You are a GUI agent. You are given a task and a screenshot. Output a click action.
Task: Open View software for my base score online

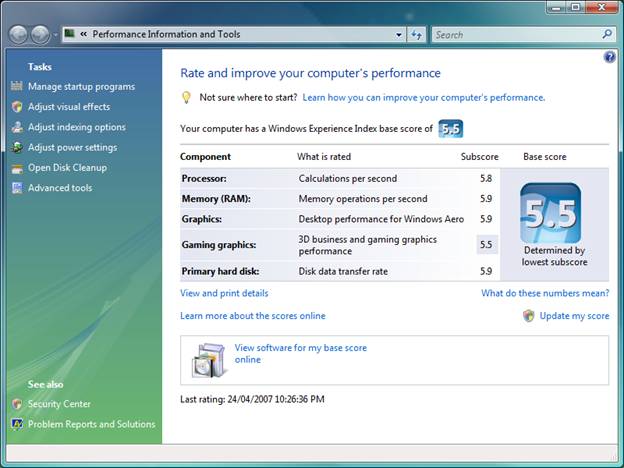[x=301, y=353]
